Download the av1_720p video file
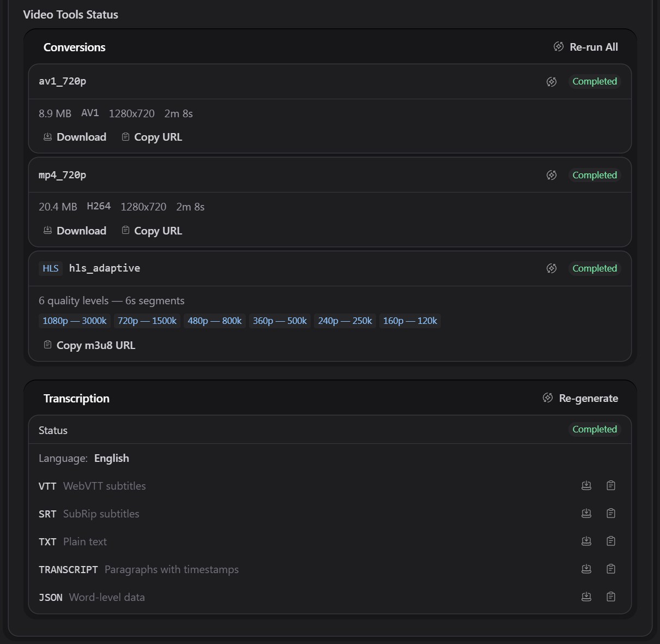The width and height of the screenshot is (660, 644). (x=75, y=136)
